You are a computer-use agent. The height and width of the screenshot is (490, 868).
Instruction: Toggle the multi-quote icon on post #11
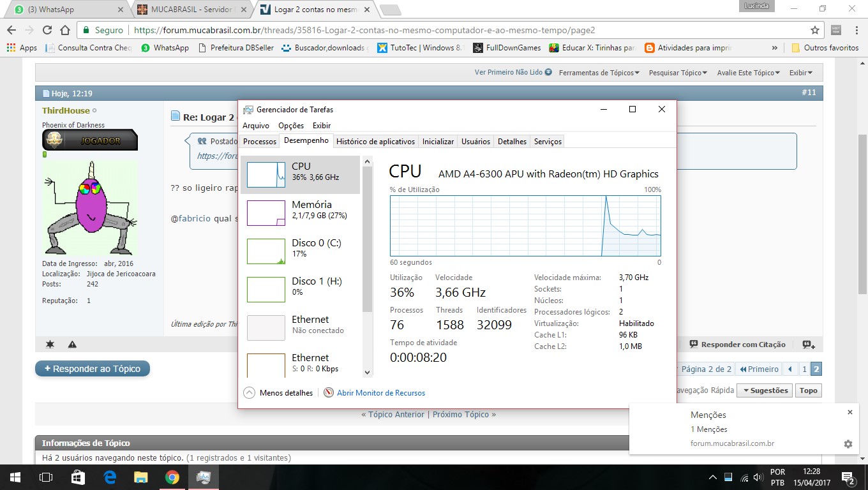tap(809, 345)
